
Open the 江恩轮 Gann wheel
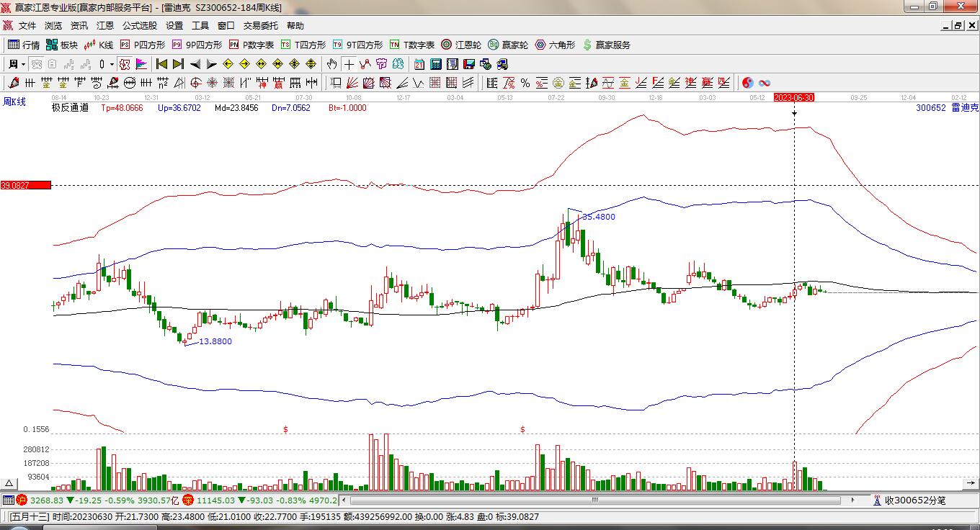coord(461,45)
